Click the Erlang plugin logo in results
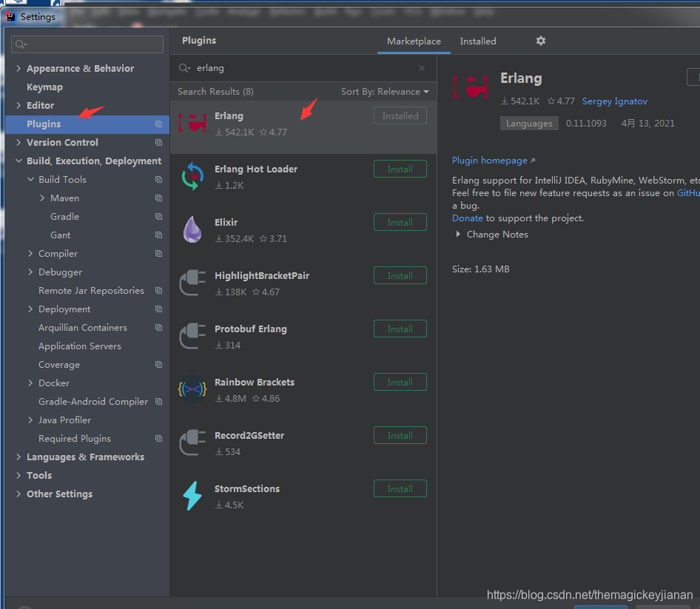The width and height of the screenshot is (700, 609). point(192,124)
